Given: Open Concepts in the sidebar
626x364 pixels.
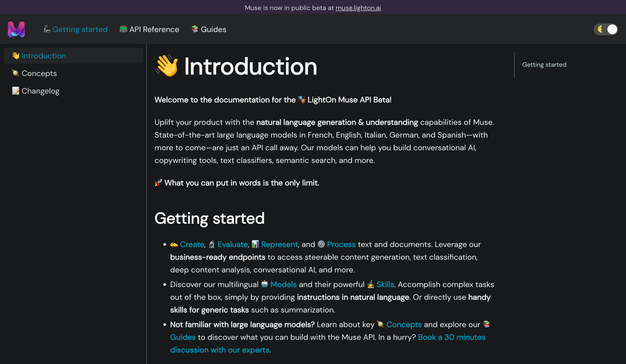Looking at the screenshot, I should [x=39, y=74].
